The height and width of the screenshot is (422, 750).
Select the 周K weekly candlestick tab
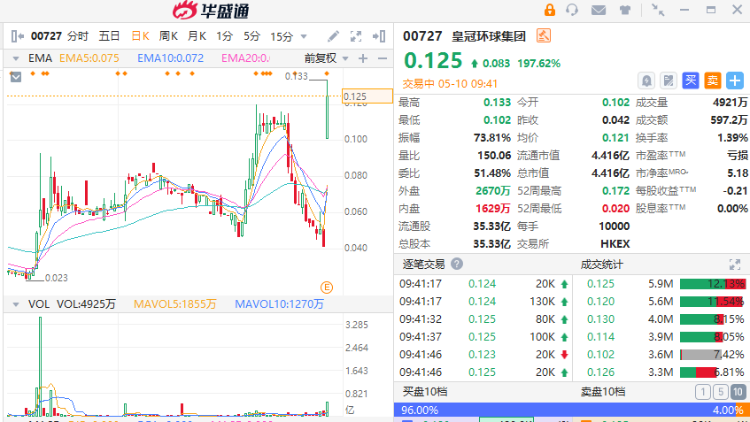pos(168,36)
